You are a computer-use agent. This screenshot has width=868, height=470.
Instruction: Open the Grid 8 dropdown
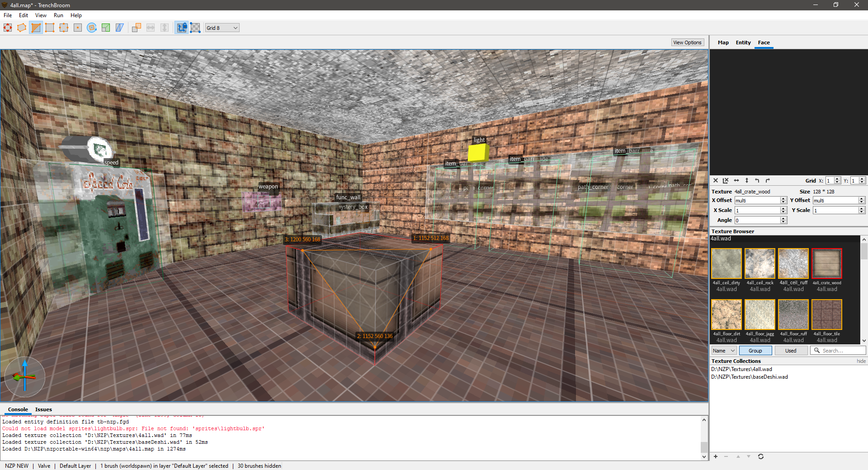click(x=222, y=28)
